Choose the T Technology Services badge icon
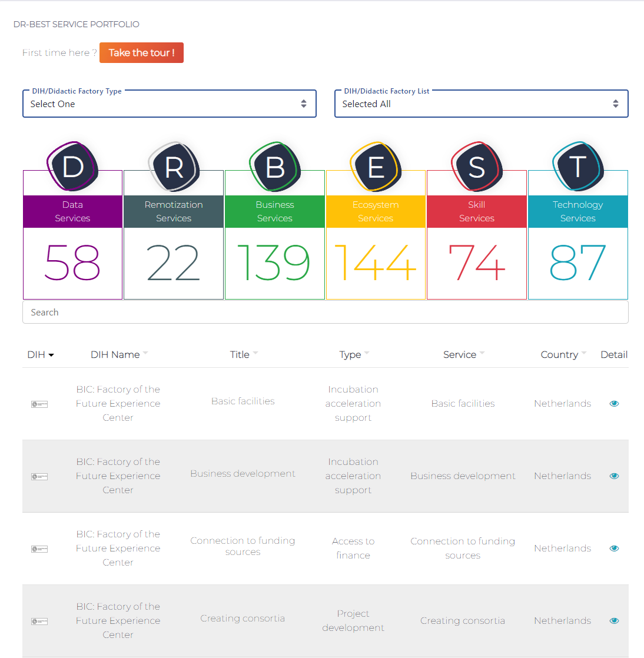This screenshot has height=658, width=644. pyautogui.click(x=578, y=167)
